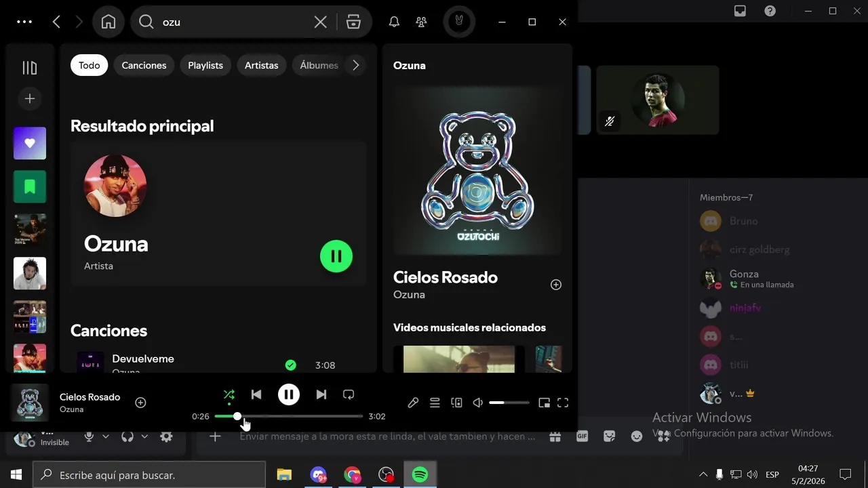868x488 pixels.
Task: Click the Windows taskbar search box
Action: coord(149,475)
